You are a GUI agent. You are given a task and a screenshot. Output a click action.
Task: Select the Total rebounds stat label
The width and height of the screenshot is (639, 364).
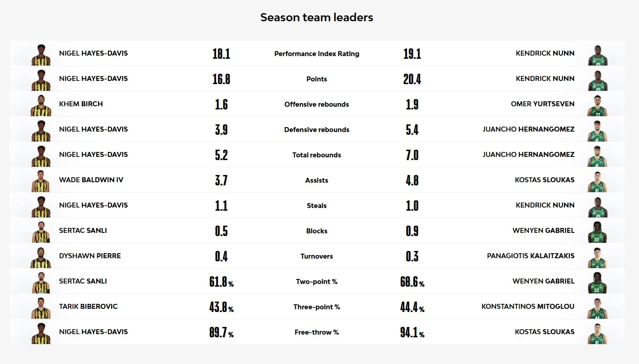pos(317,155)
